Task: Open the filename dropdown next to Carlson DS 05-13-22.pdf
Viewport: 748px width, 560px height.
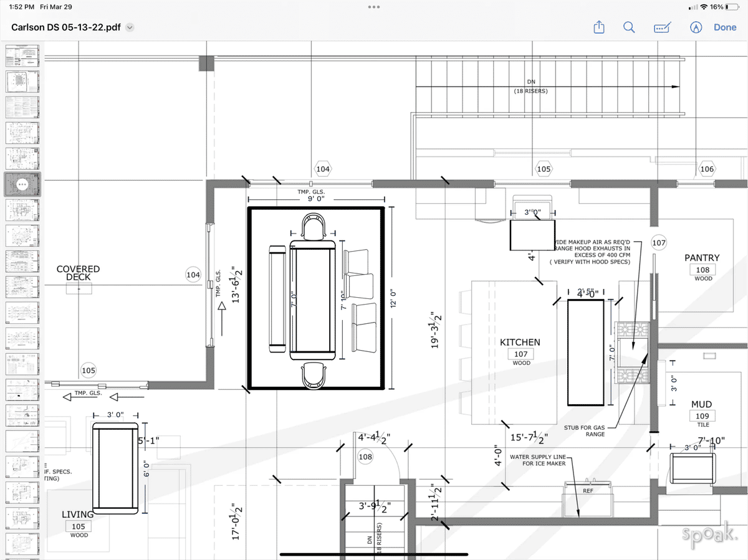Action: (x=129, y=27)
